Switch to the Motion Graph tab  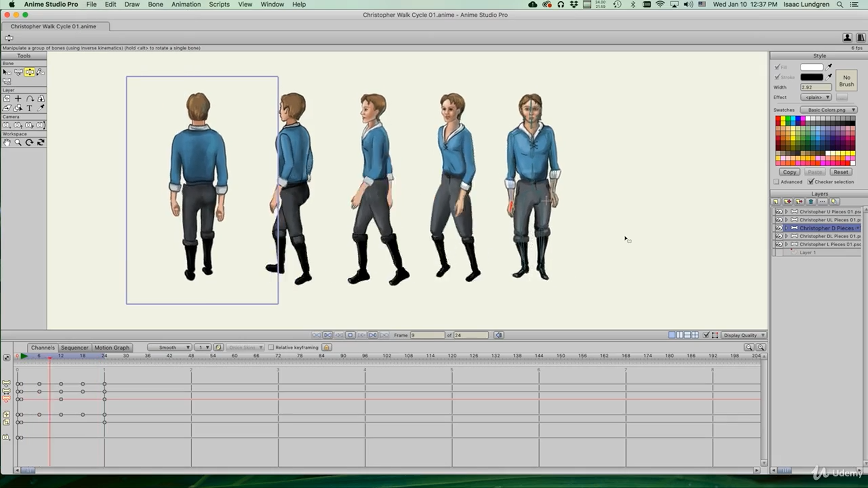tap(112, 347)
